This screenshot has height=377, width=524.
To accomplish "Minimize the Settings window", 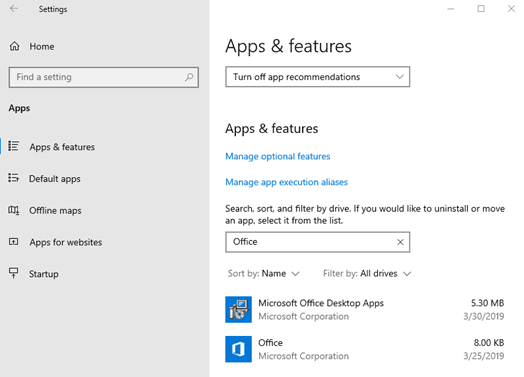I will click(451, 9).
